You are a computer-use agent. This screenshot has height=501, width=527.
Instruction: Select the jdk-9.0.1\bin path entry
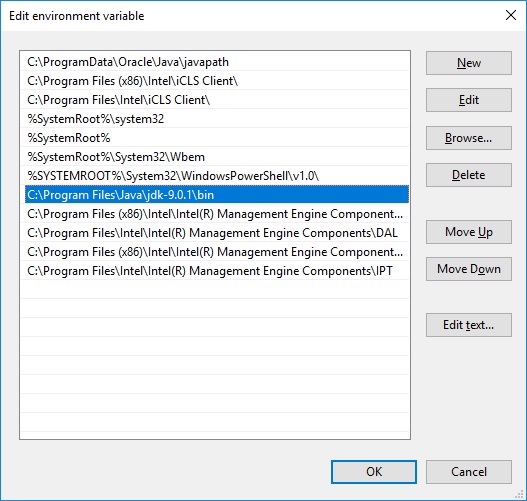click(217, 195)
